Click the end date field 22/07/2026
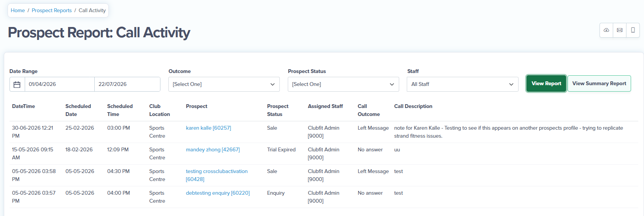This screenshot has height=216, width=644. tap(127, 84)
